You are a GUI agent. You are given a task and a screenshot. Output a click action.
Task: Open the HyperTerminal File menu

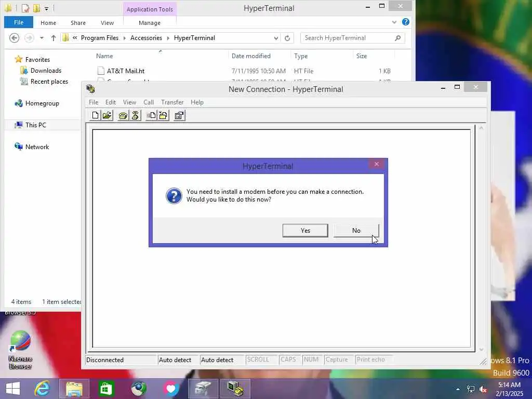point(94,102)
